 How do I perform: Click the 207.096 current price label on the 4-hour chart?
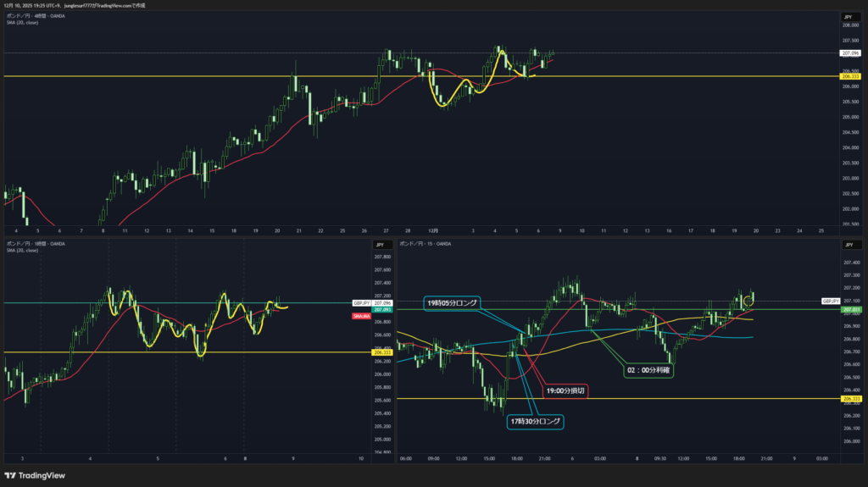coord(850,53)
